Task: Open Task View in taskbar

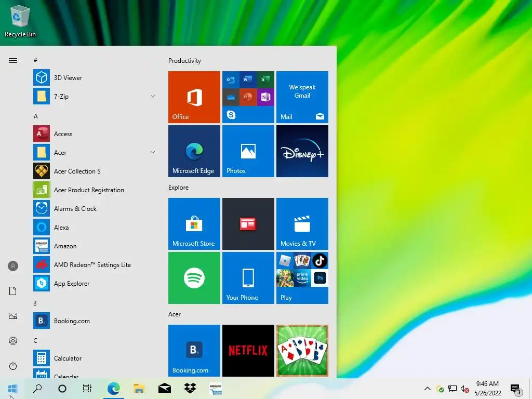Action: [87, 389]
